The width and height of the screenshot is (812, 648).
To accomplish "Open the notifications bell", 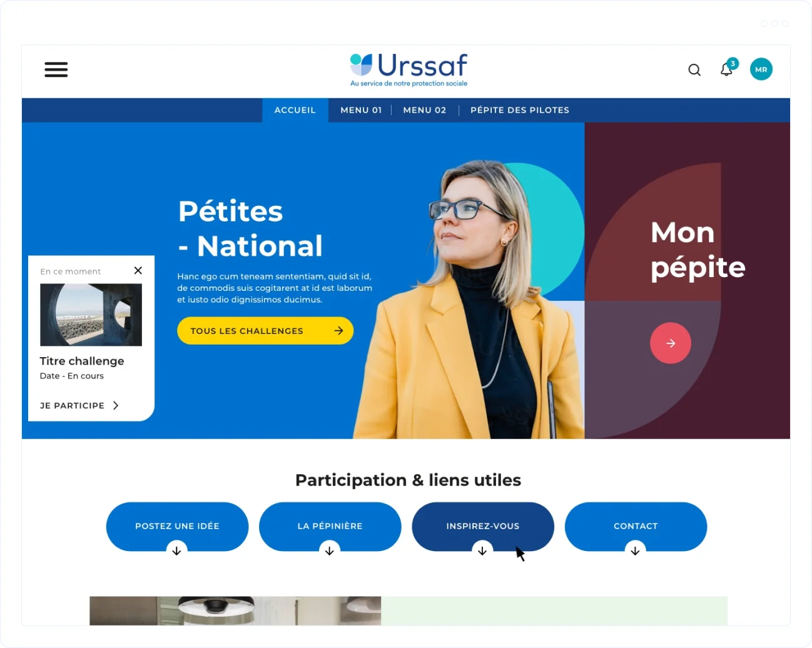I will tap(728, 68).
